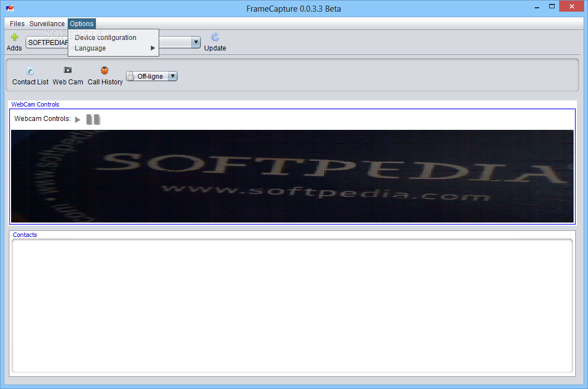Open the Surveilance menu
Screen dimensions: 588x389
pyautogui.click(x=47, y=24)
